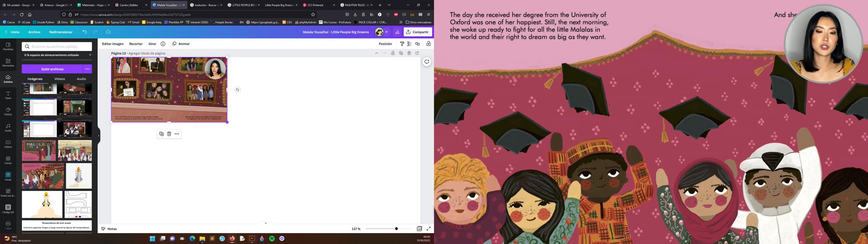The height and width of the screenshot is (244, 868).
Task: Toggle the lock icon in the editing toolbar
Action: point(429,44)
